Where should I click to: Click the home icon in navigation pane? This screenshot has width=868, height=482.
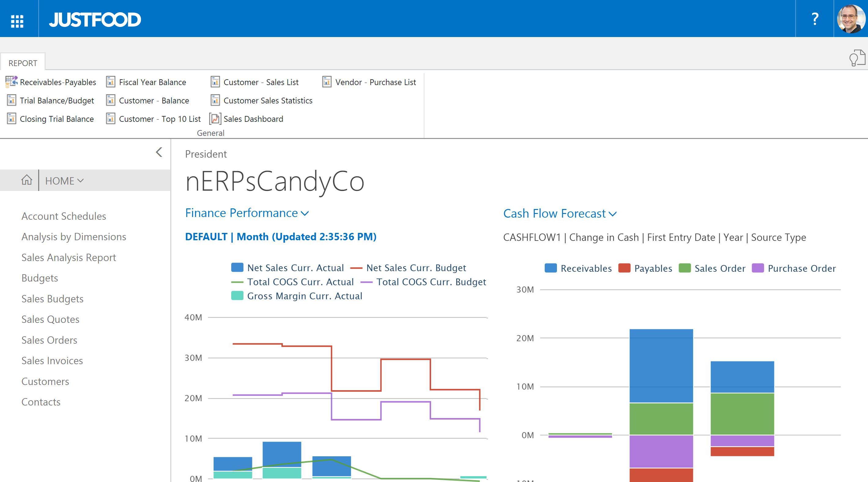click(27, 180)
